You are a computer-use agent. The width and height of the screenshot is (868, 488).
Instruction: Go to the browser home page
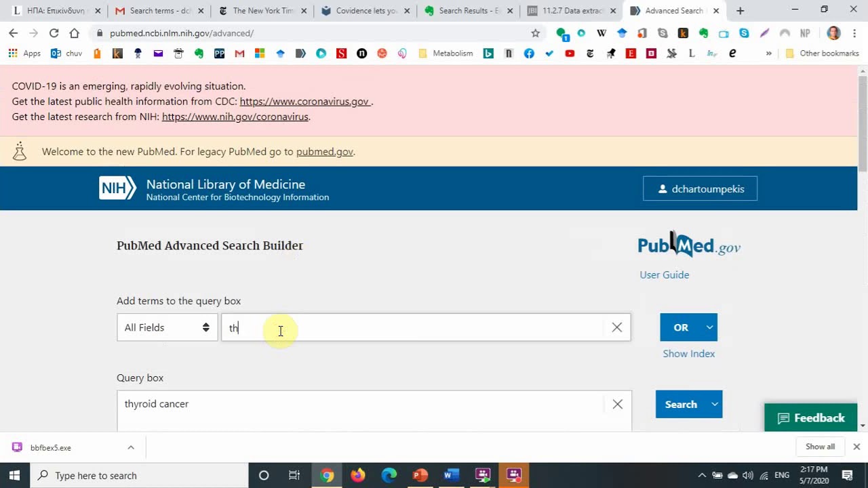coord(74,33)
